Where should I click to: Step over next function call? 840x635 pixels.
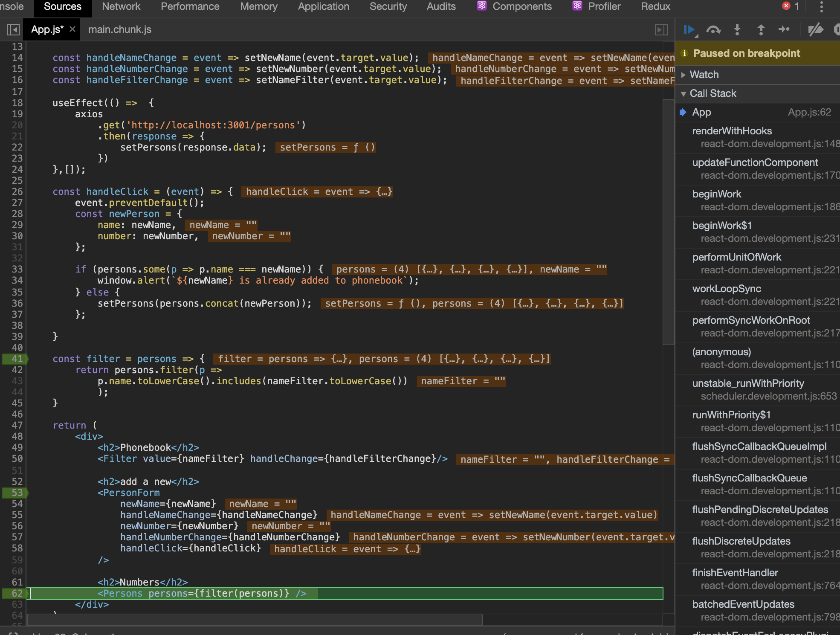[x=713, y=29]
